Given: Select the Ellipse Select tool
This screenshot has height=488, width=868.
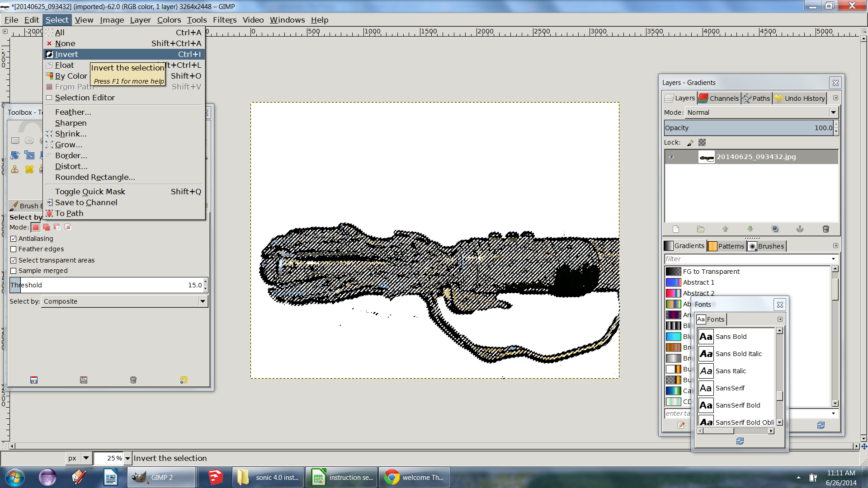Looking at the screenshot, I should point(29,141).
